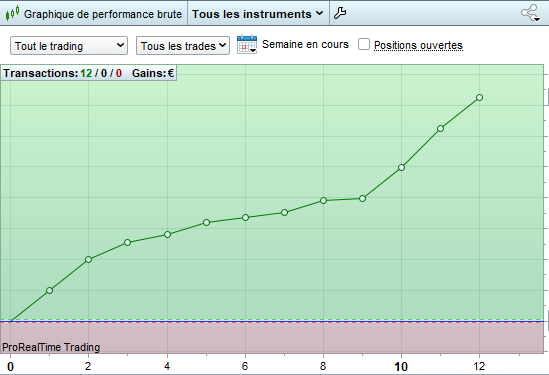Open the share icon menu
The width and height of the screenshot is (549, 375).
[x=530, y=13]
